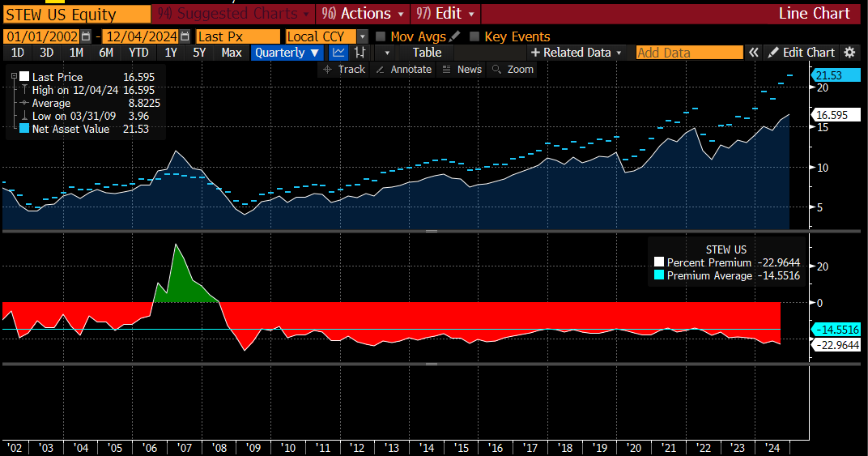Activate the Annotate tool
The width and height of the screenshot is (868, 456).
404,70
